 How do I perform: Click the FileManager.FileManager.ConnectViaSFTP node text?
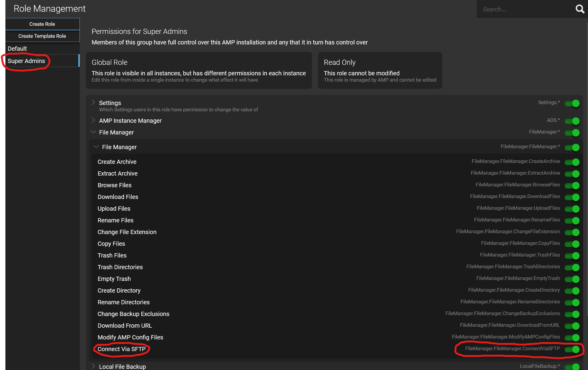512,348
